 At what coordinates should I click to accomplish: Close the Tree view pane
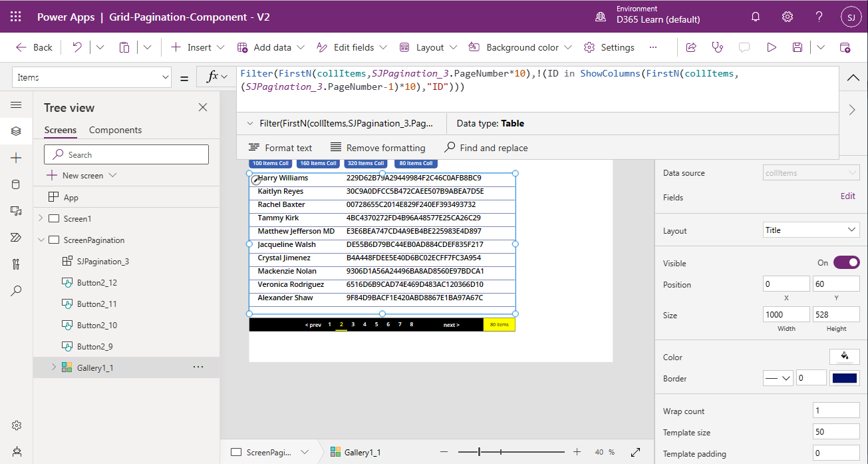click(x=203, y=108)
